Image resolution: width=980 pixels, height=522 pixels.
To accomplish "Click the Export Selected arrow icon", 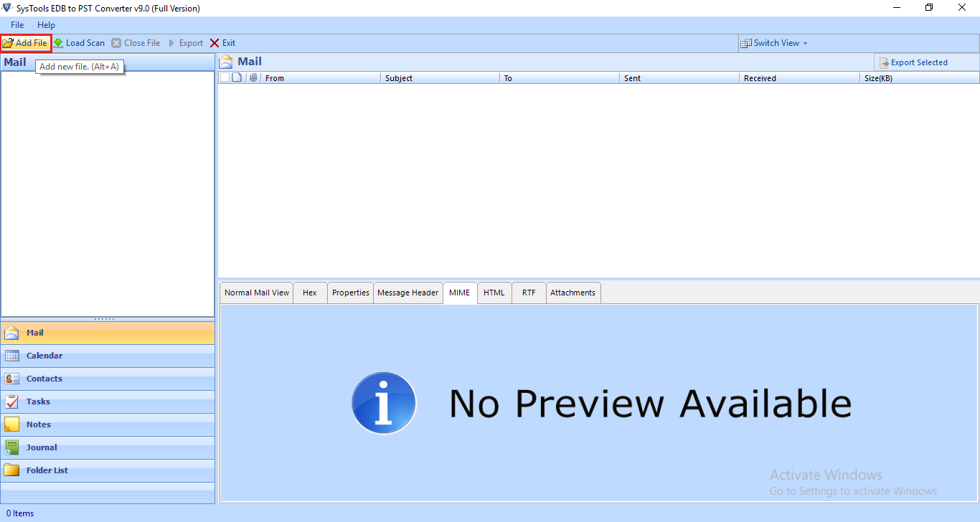I will pos(885,63).
